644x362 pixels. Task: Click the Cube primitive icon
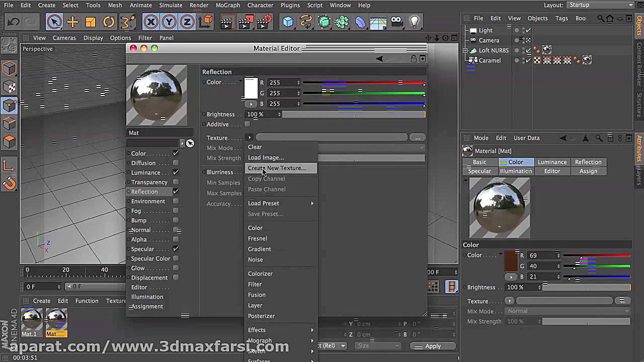tap(287, 22)
